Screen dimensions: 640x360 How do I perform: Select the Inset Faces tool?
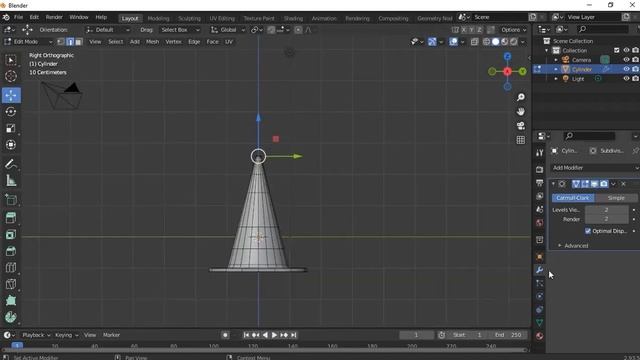coord(11,235)
